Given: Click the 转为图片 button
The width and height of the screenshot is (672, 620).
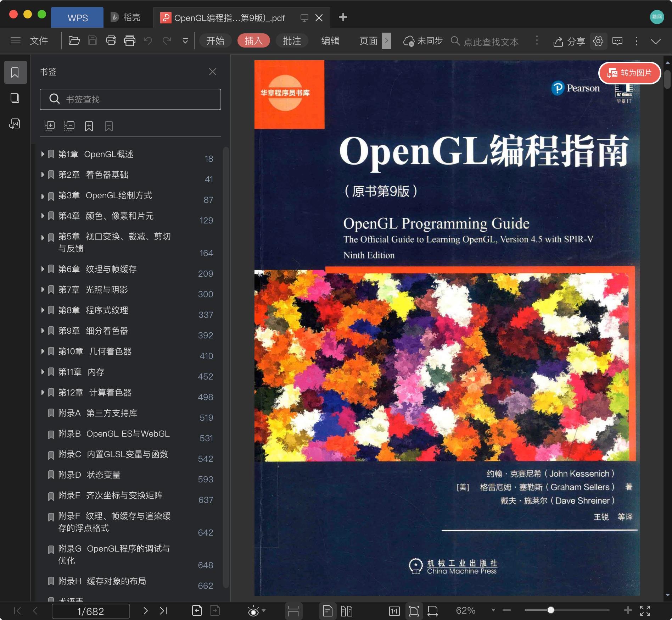Looking at the screenshot, I should 630,73.
